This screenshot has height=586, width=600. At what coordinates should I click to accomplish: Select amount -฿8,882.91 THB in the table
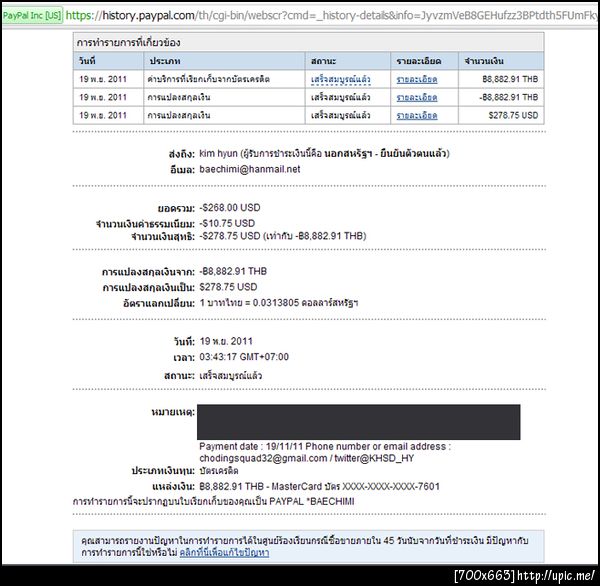[509, 97]
